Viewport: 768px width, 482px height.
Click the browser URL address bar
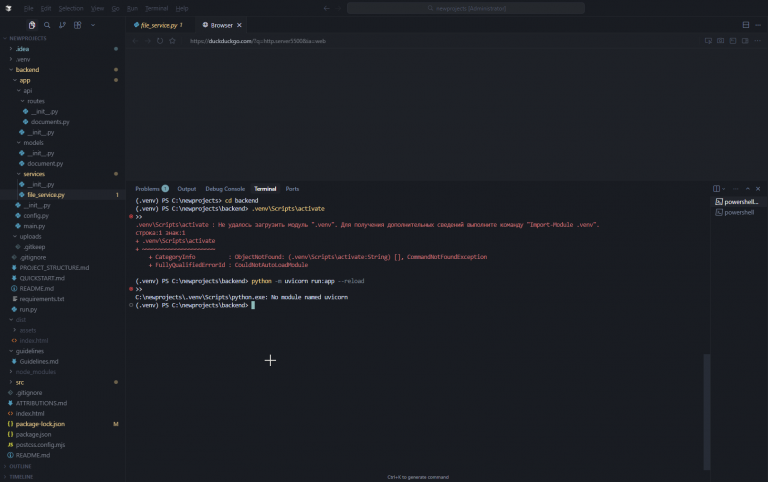pos(441,41)
